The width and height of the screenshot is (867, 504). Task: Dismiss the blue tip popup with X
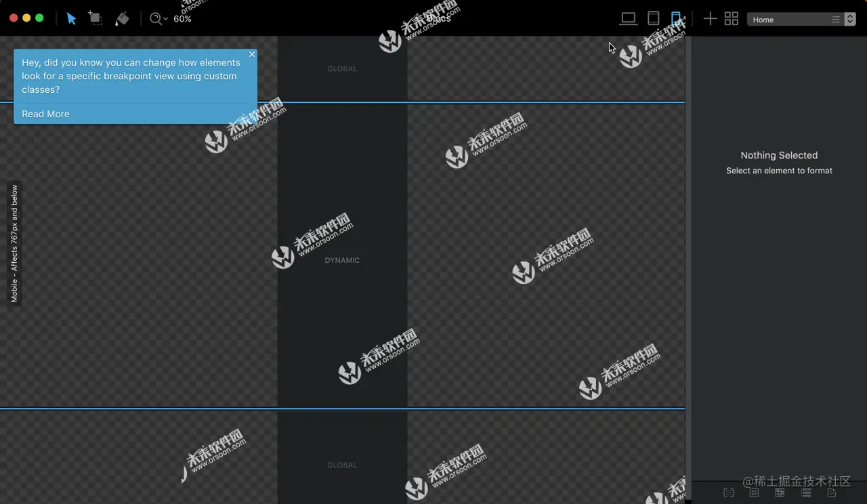coord(252,54)
